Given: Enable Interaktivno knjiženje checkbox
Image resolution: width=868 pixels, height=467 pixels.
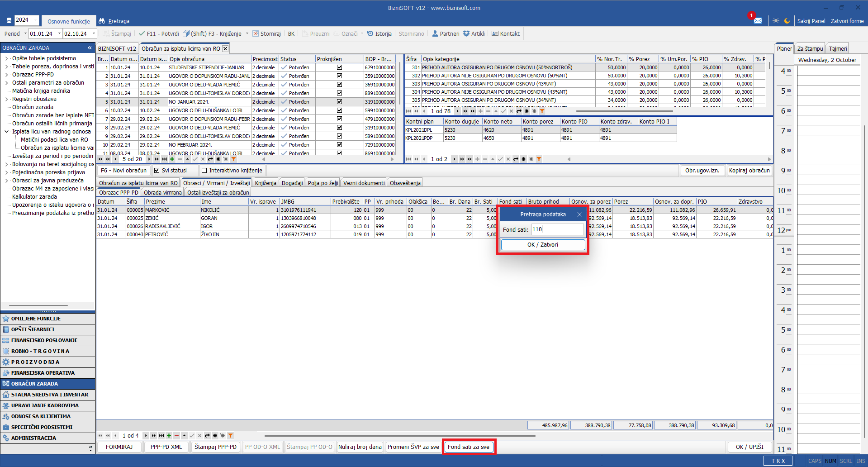Looking at the screenshot, I should pos(204,171).
